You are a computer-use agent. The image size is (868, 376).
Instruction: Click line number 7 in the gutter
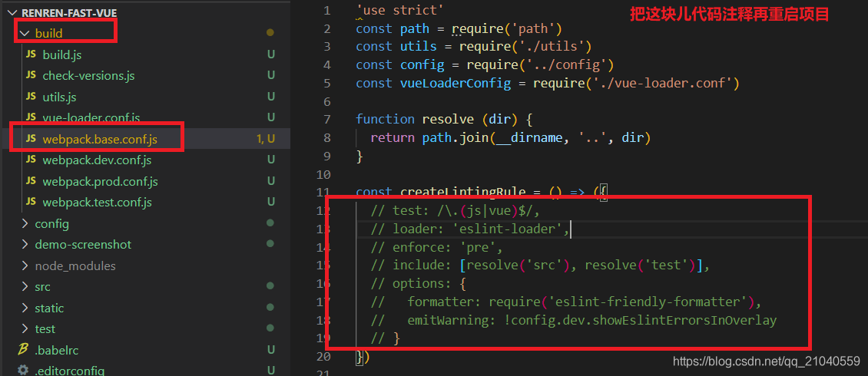327,120
